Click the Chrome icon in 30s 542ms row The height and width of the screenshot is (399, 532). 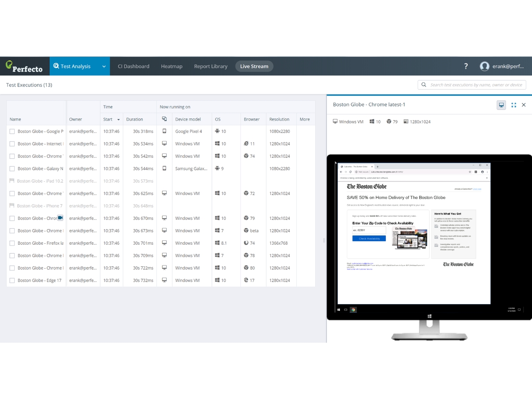[x=246, y=156]
